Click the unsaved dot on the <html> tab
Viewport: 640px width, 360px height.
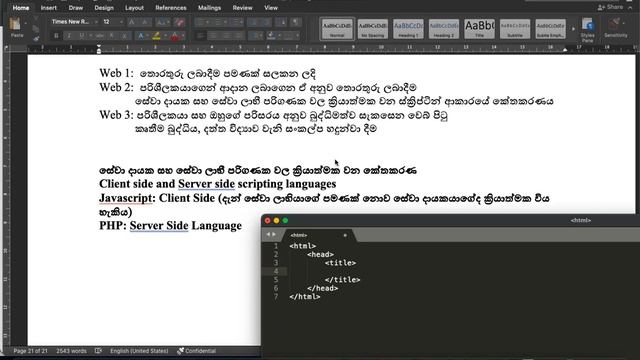pyautogui.click(x=345, y=235)
